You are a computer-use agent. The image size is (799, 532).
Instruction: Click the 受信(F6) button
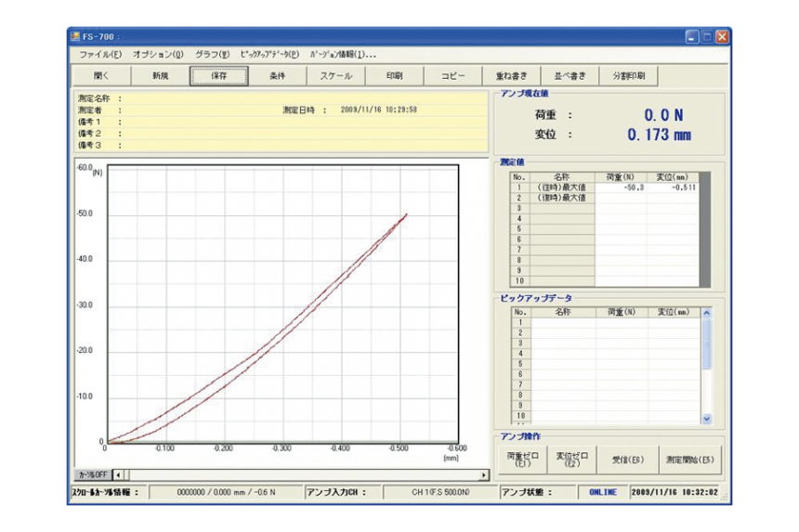pyautogui.click(x=628, y=460)
